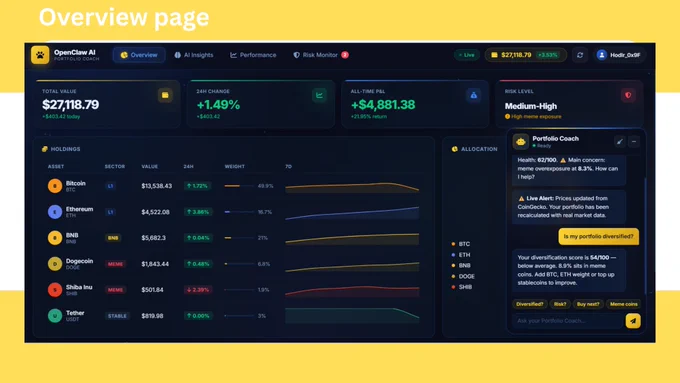680x383 pixels.
Task: Click the Allocation section icon
Action: (x=454, y=149)
